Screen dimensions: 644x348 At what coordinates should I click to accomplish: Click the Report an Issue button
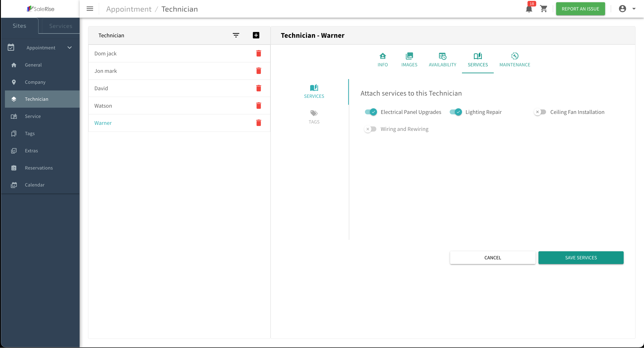(580, 9)
